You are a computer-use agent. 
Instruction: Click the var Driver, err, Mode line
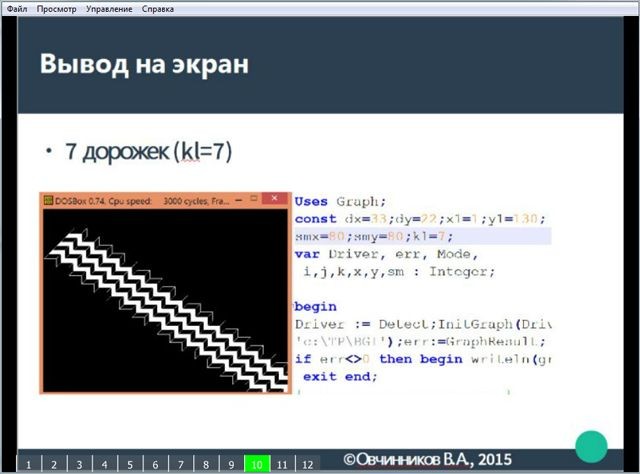pos(386,254)
